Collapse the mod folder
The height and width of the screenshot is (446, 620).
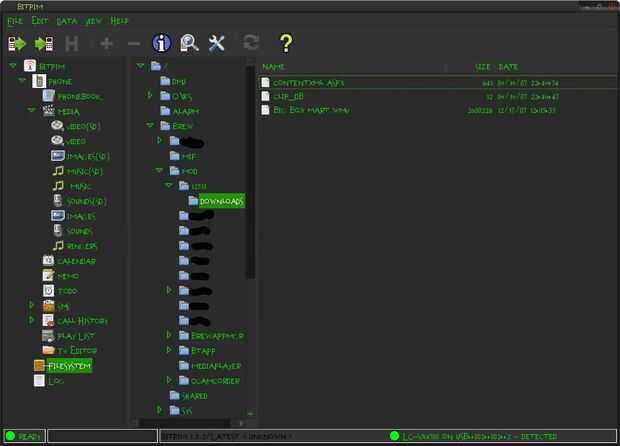pos(159,170)
